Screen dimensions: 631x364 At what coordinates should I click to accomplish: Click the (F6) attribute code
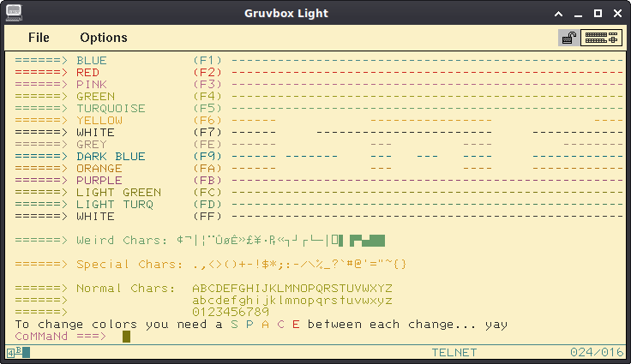click(x=207, y=120)
